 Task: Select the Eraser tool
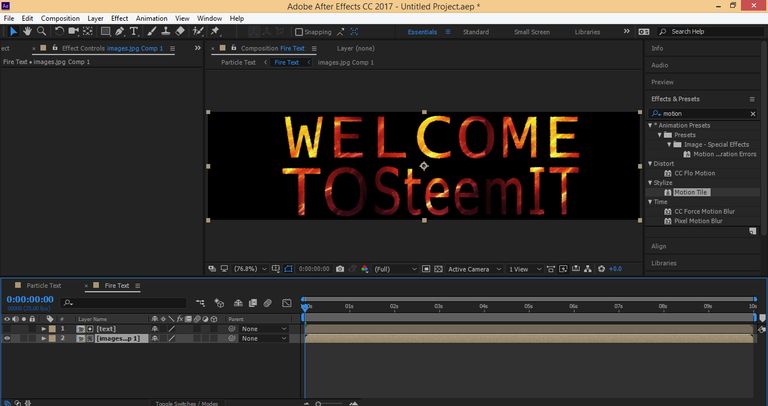(x=180, y=31)
